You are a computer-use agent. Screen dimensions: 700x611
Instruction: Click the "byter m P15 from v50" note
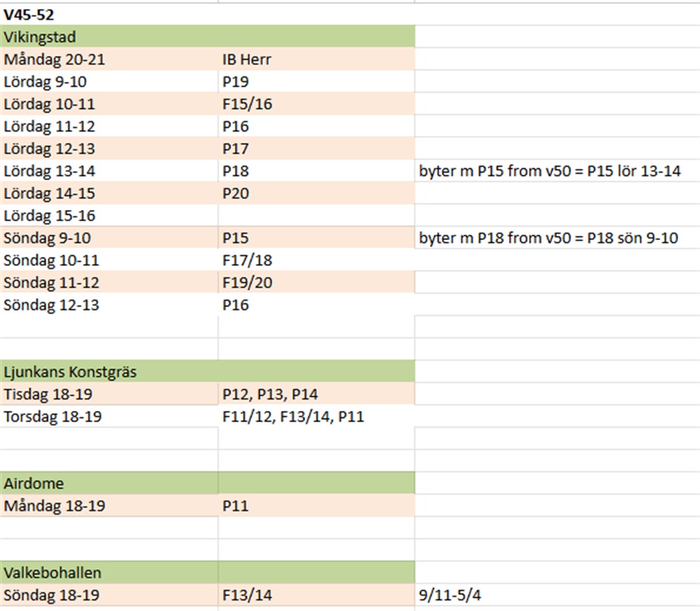(549, 171)
